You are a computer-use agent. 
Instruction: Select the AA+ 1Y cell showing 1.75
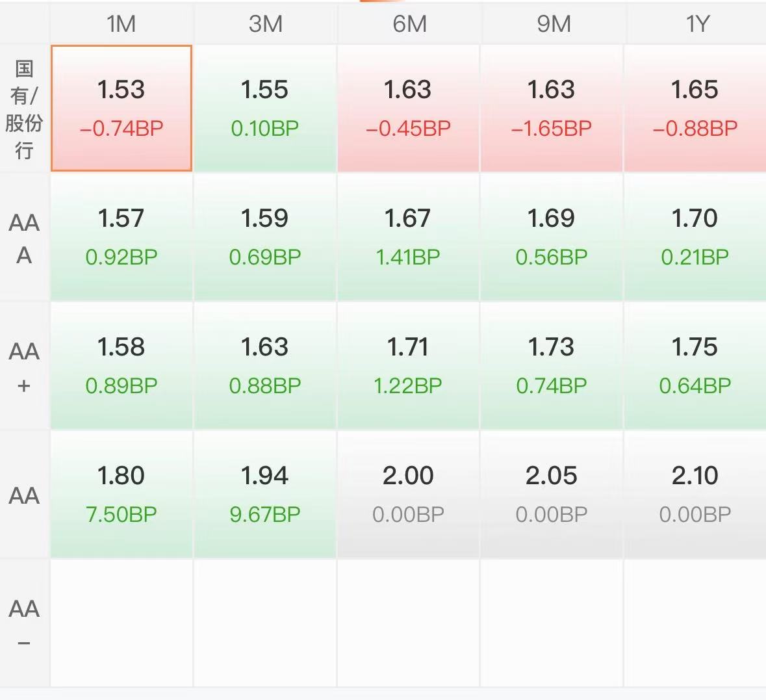(x=695, y=366)
